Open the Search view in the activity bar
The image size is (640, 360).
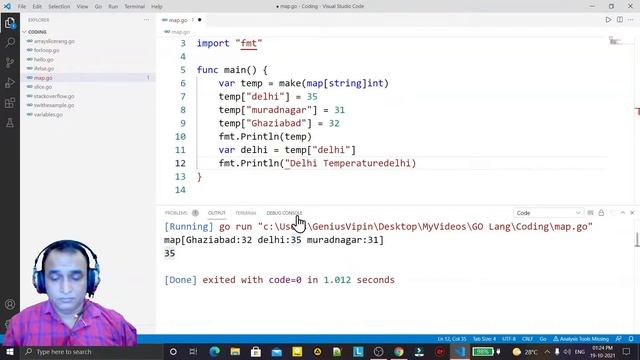[x=10, y=42]
